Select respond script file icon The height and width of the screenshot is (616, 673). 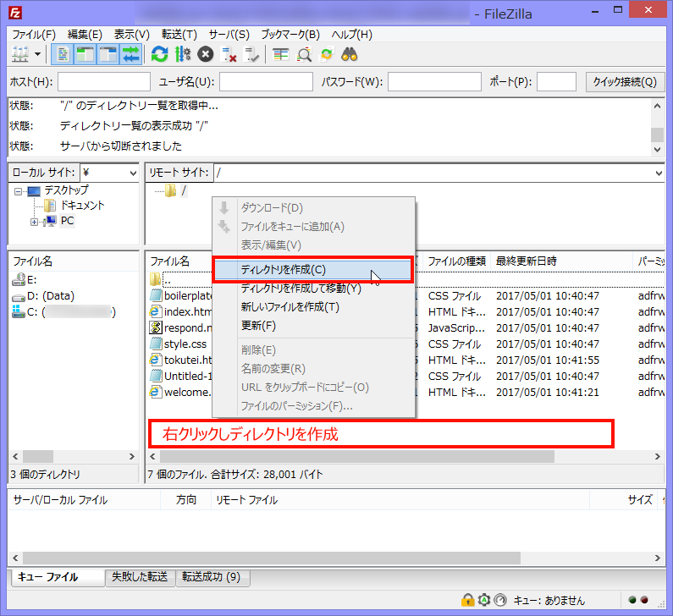(x=156, y=327)
